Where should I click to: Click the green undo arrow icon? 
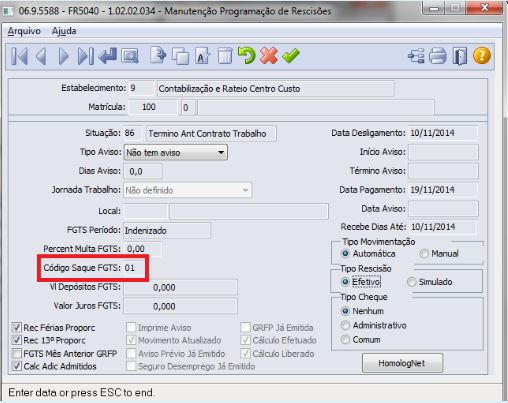coord(246,55)
